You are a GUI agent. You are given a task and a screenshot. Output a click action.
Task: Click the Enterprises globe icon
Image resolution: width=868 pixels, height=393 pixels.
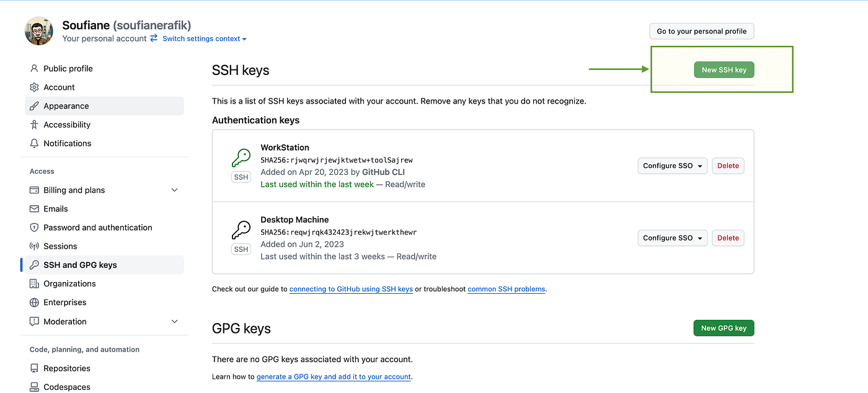click(x=34, y=302)
